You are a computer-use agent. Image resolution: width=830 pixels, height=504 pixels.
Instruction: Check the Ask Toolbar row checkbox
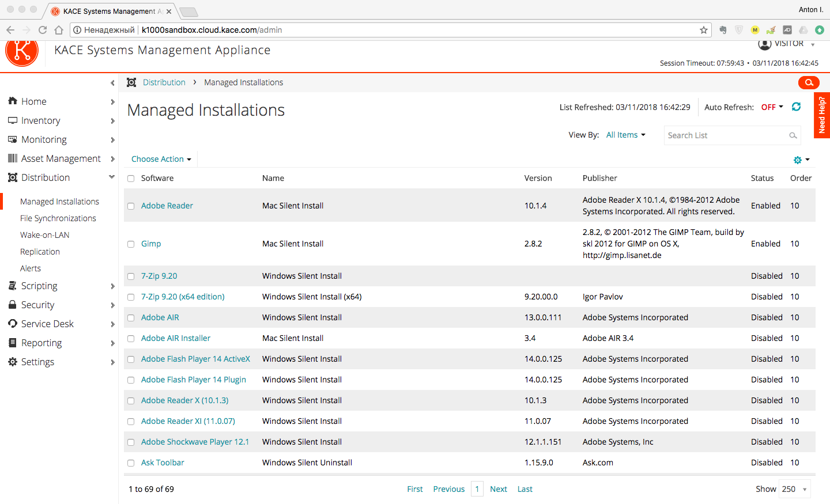[x=131, y=463]
